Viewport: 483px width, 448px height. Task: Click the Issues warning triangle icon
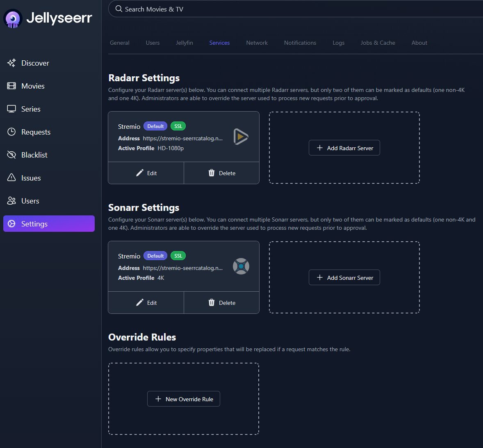click(x=11, y=178)
